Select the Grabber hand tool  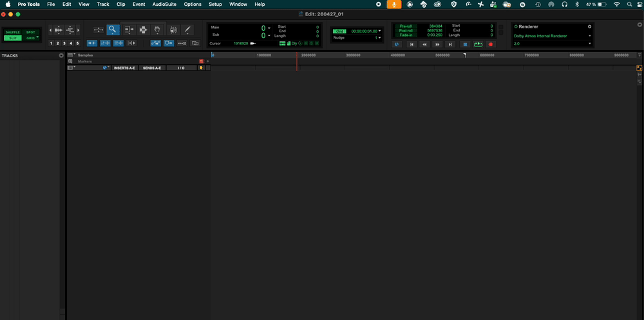click(x=157, y=30)
